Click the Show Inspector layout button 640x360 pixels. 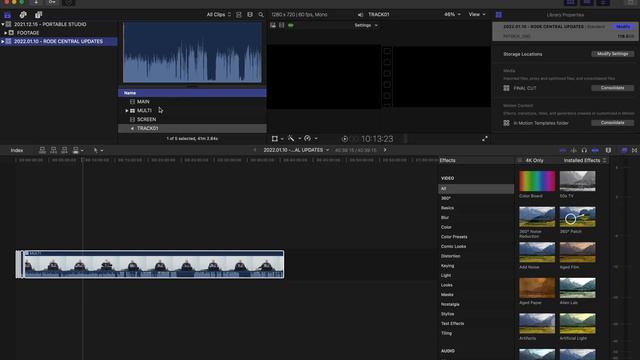click(x=603, y=2)
